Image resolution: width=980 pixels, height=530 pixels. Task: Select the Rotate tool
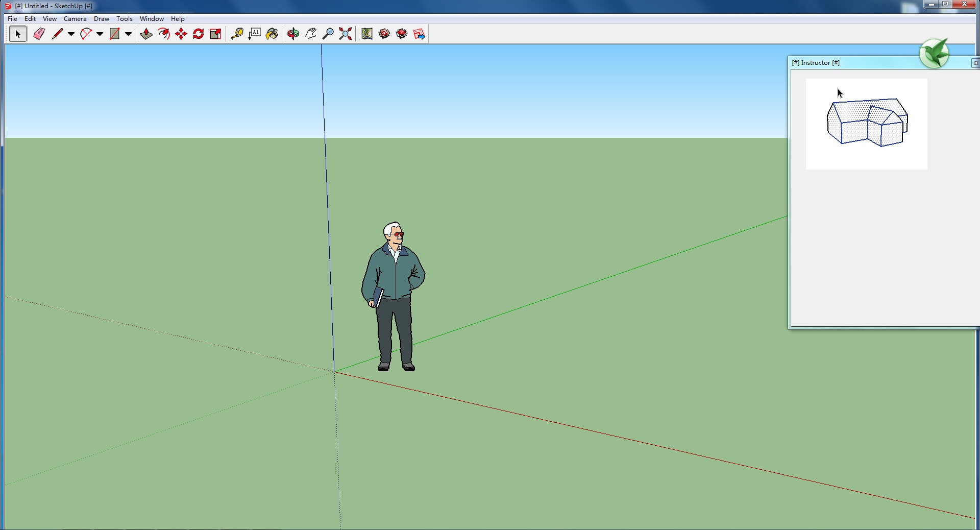pyautogui.click(x=199, y=34)
